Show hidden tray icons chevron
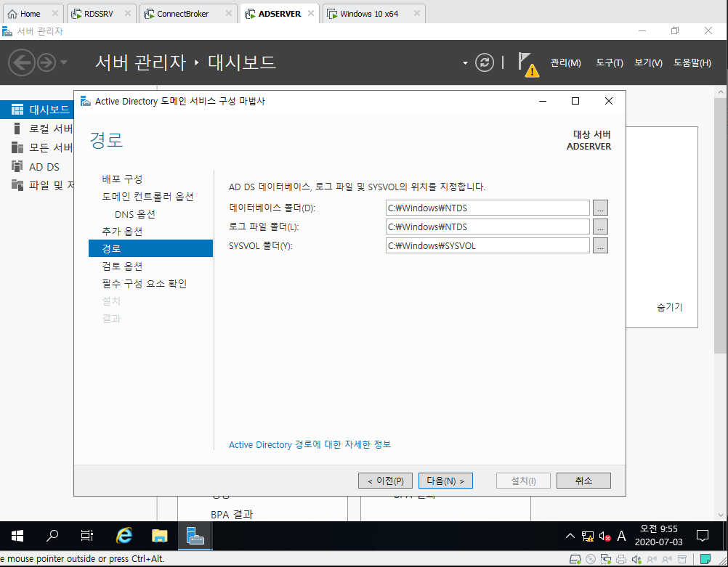 570,537
